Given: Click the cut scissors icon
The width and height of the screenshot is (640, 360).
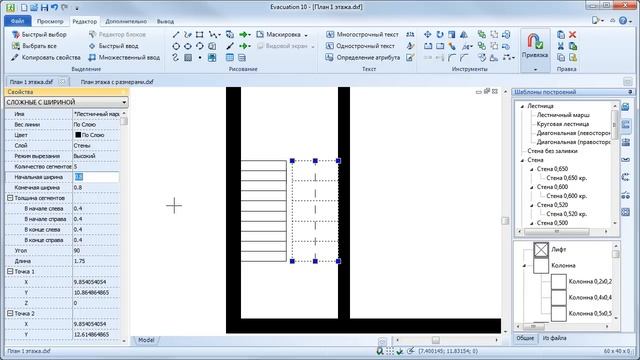Looking at the screenshot, I should pyautogui.click(x=561, y=46).
